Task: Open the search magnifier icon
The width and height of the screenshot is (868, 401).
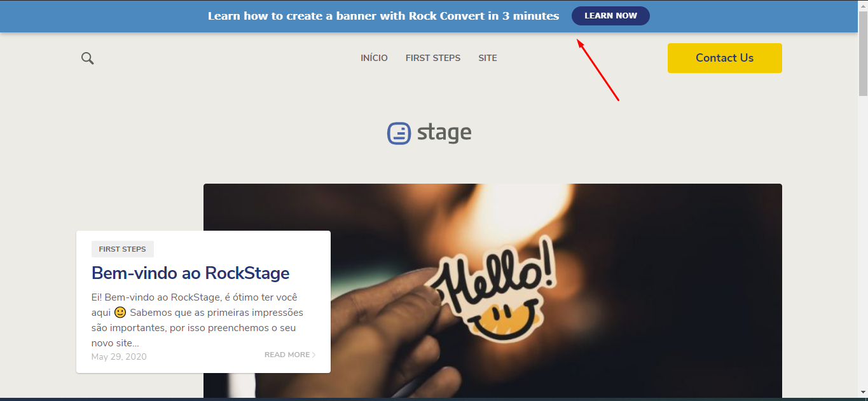Action: pyautogui.click(x=88, y=58)
